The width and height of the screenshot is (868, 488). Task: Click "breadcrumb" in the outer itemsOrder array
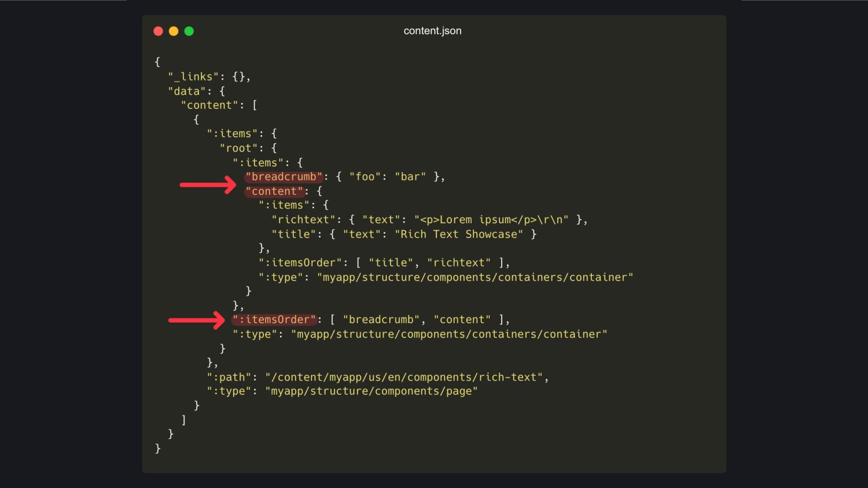381,320
